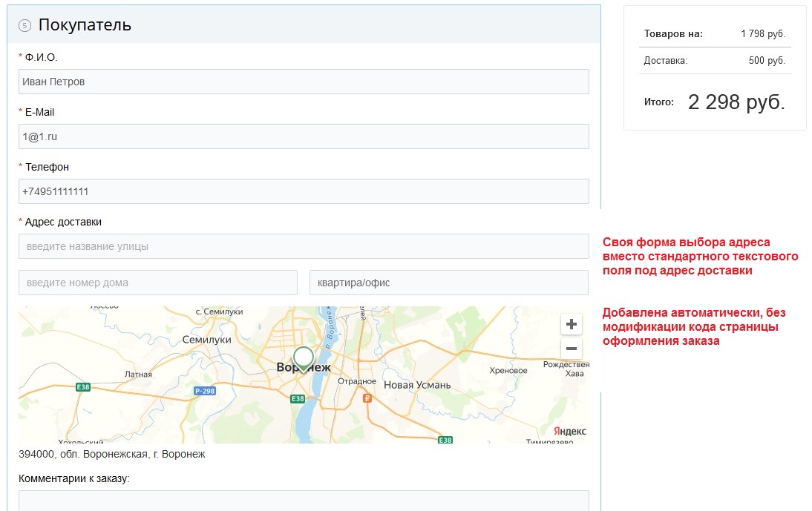
Task: Click the street name input field
Action: [x=304, y=246]
